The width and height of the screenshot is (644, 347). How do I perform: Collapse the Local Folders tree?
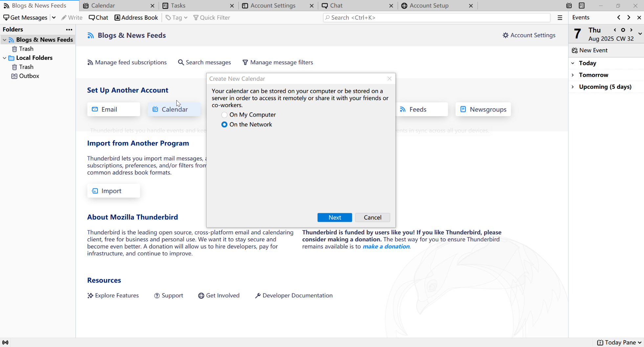pos(5,58)
